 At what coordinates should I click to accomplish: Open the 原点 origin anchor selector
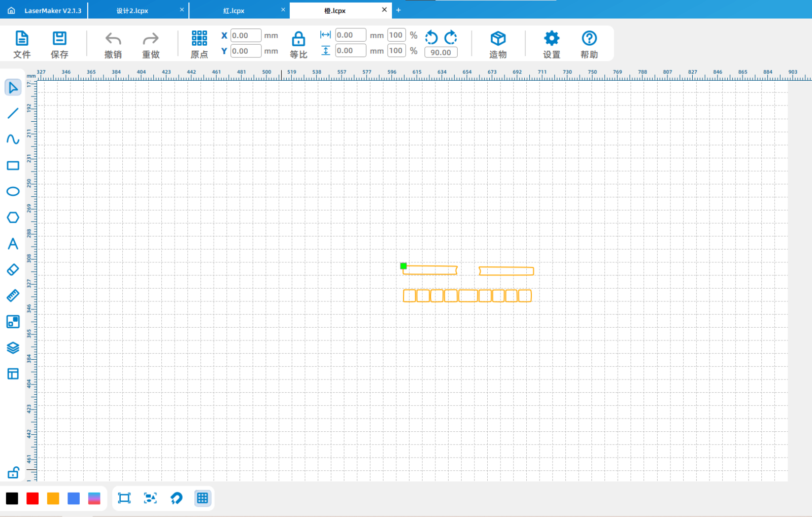199,44
